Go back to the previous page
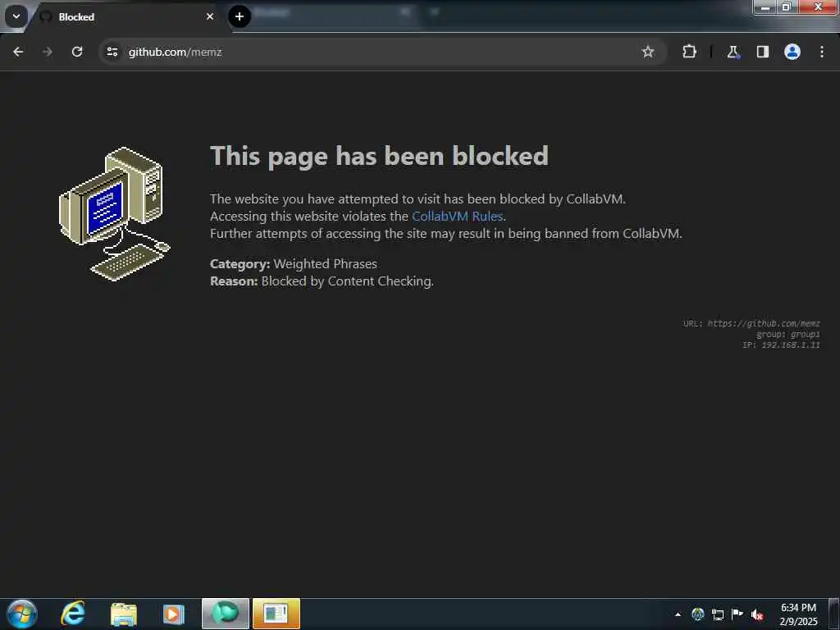Image resolution: width=840 pixels, height=630 pixels. point(18,52)
